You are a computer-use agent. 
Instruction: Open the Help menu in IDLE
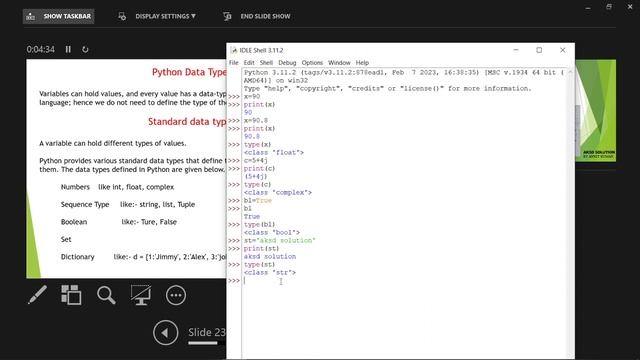pyautogui.click(x=362, y=63)
